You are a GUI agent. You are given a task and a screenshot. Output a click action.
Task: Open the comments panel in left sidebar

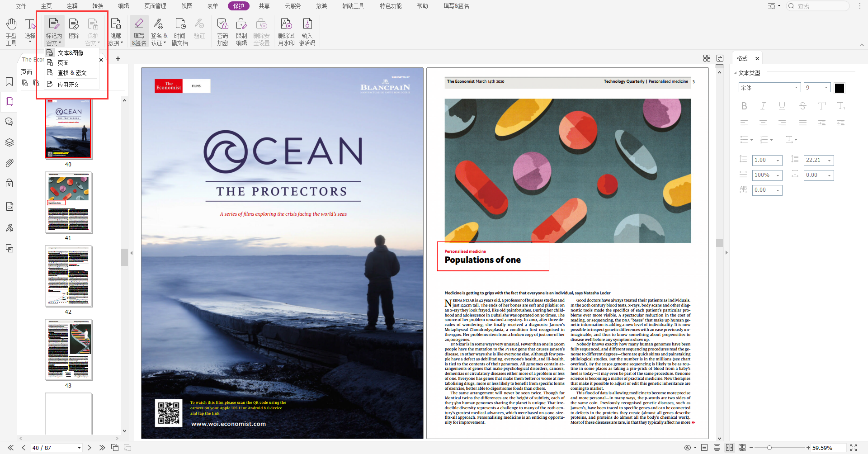(9, 122)
